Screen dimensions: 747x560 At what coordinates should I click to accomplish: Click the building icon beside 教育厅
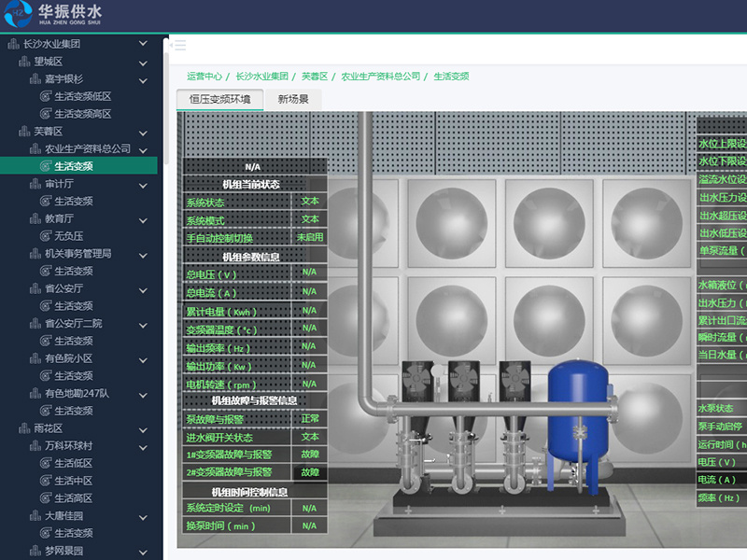35,218
